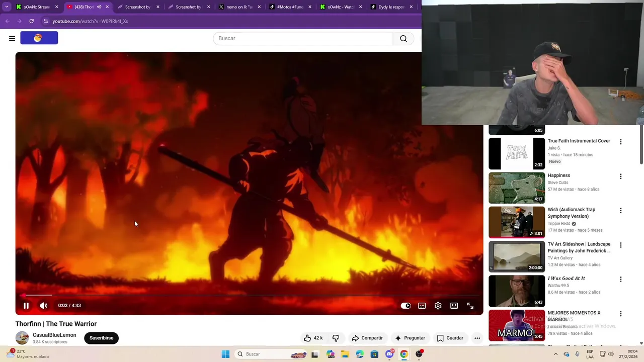Save the video with Guardar
The height and width of the screenshot is (362, 644).
pyautogui.click(x=450, y=338)
